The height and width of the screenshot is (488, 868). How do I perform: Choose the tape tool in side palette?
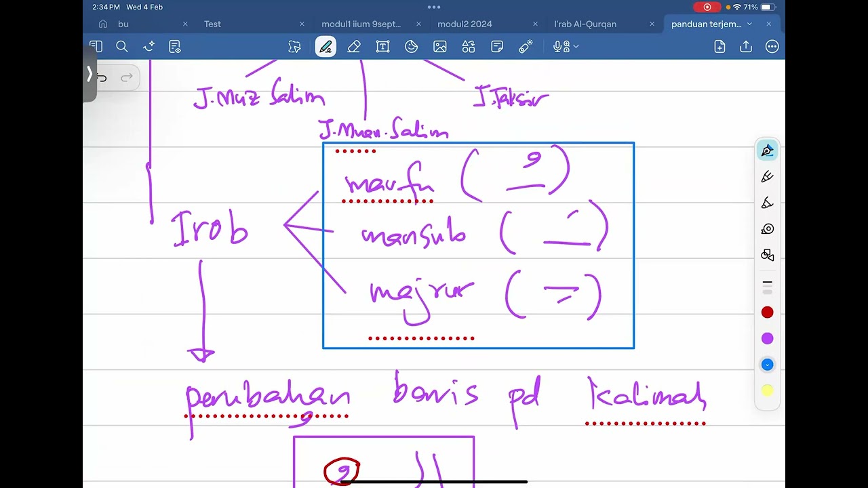(x=767, y=229)
